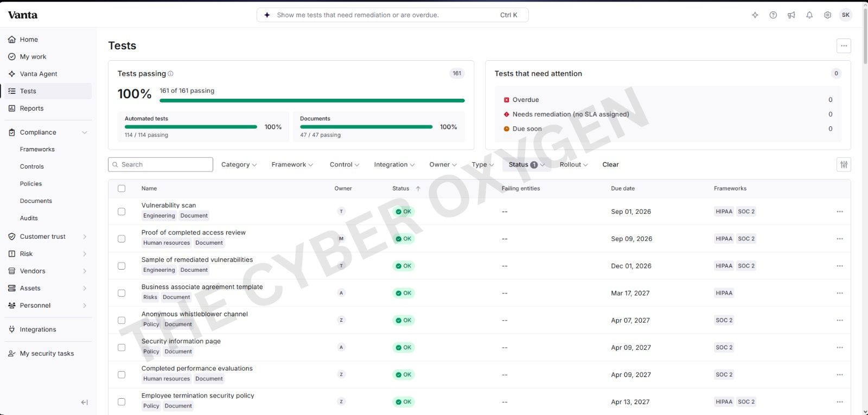
Task: Click the Status column sort arrow
Action: coord(418,189)
